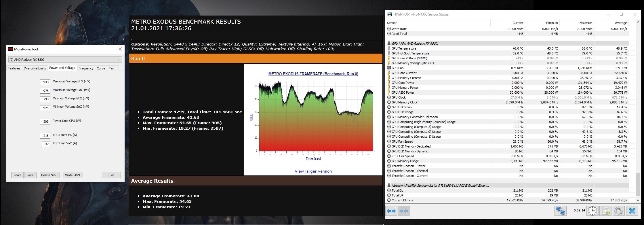Viewport: 644px width, 225px height.
Task: Click GPU Fan row fan icon
Action: point(389,68)
